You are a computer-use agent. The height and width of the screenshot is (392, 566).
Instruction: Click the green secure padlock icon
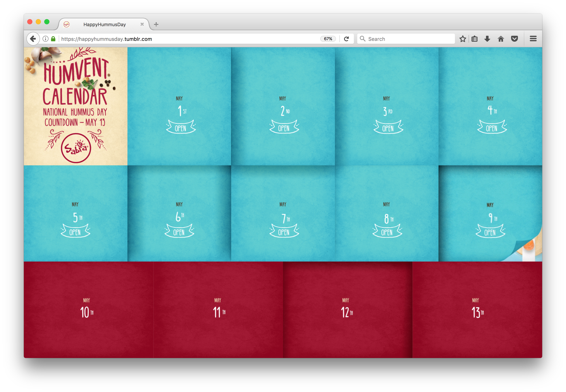coord(53,39)
